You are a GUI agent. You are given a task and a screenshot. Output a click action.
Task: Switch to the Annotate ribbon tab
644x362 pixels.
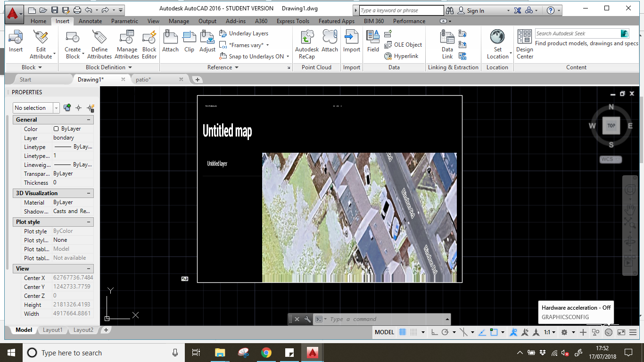click(x=90, y=21)
